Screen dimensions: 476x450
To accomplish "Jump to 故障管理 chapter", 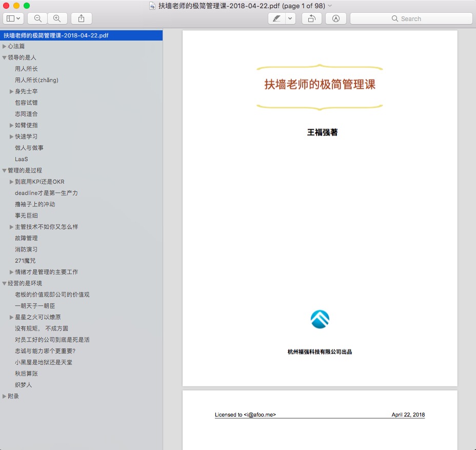I will (26, 238).
